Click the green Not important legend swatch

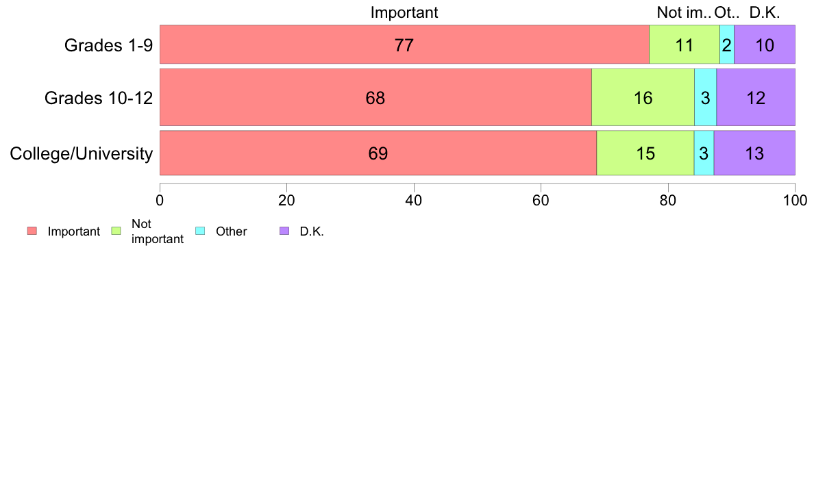click(x=116, y=231)
